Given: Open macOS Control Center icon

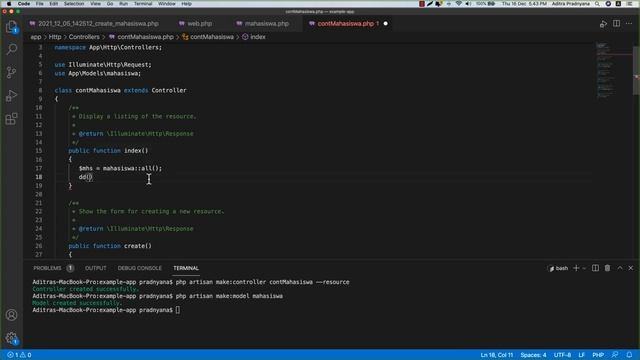Looking at the screenshot, I should coord(629,4).
